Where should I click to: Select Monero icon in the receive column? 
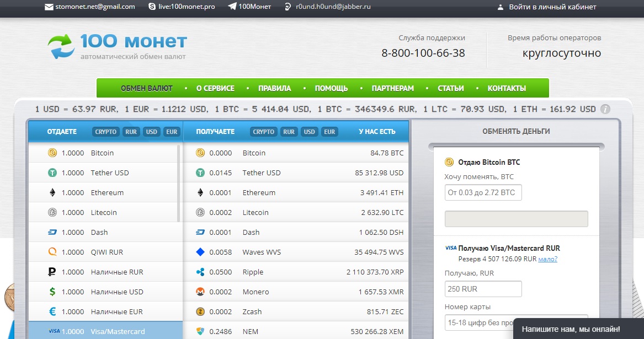(x=200, y=292)
